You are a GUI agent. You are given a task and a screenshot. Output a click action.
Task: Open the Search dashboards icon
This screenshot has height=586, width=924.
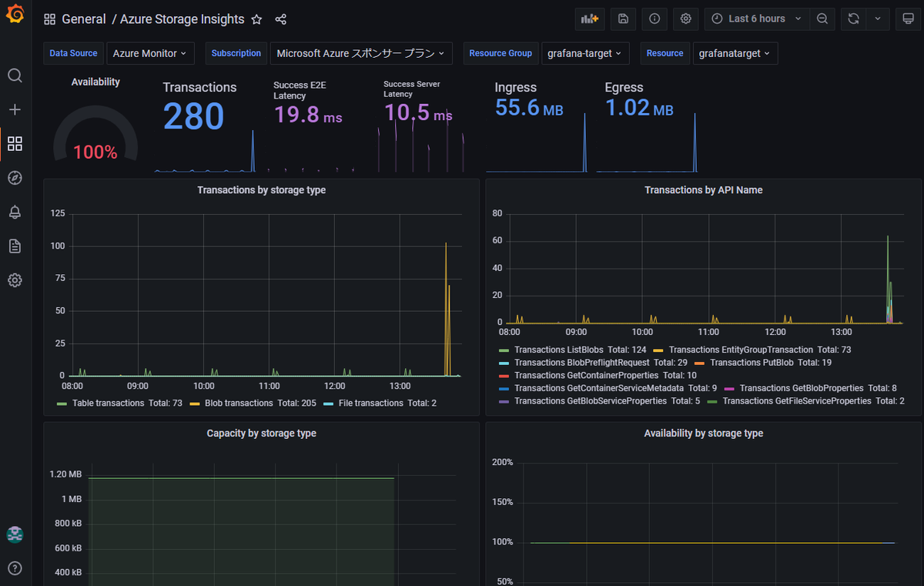(x=15, y=75)
